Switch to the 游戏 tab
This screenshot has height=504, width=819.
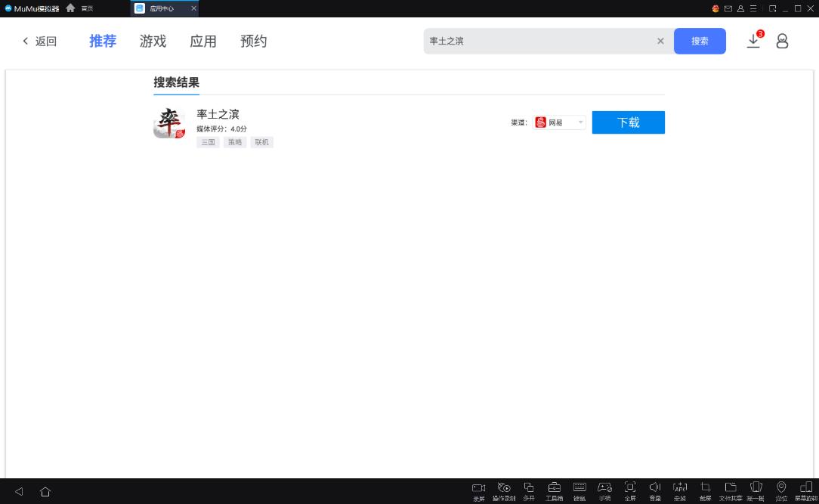(153, 42)
